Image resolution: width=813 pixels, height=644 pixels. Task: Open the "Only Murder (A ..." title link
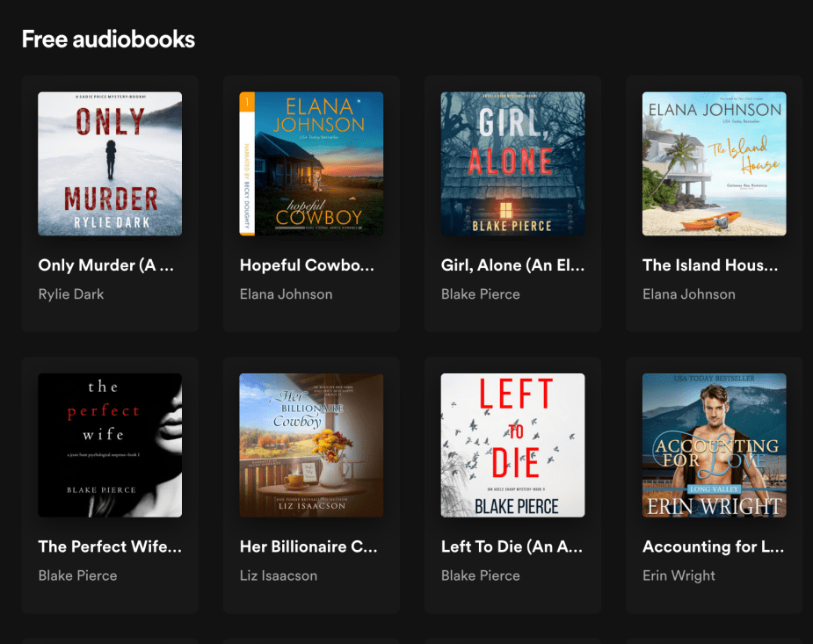tap(105, 265)
